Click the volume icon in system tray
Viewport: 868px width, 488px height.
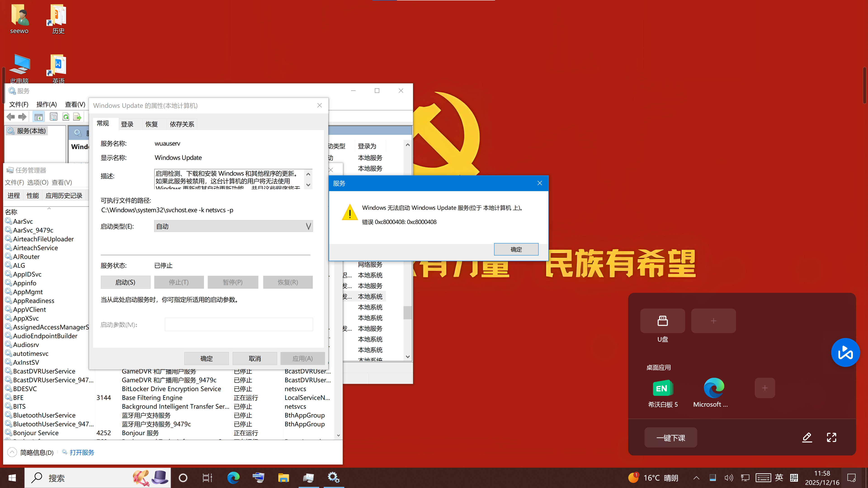pyautogui.click(x=728, y=478)
